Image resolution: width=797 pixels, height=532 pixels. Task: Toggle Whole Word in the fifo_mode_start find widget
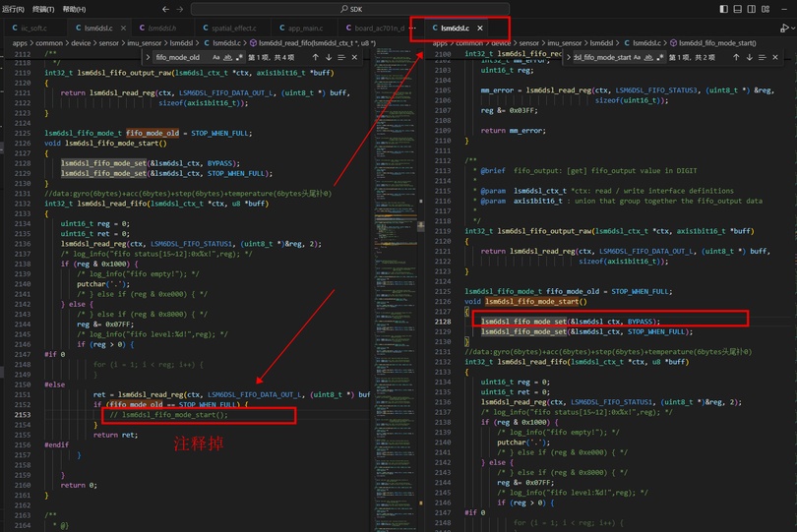tap(648, 57)
